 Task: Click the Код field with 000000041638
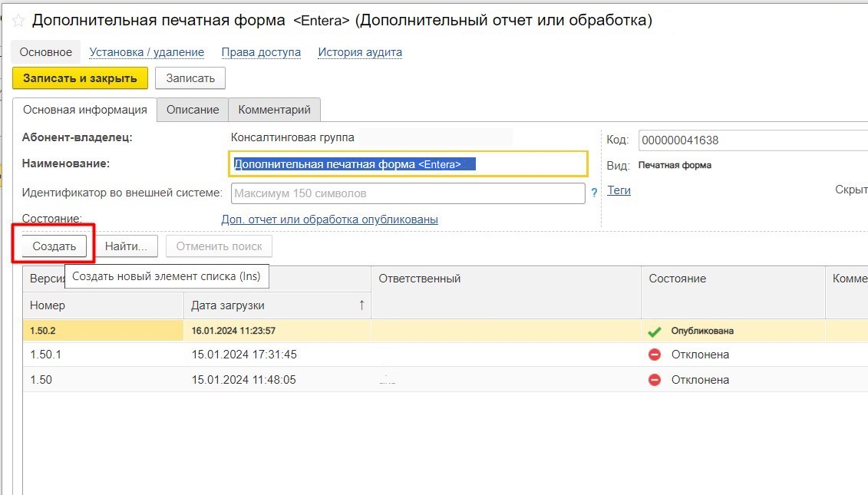[753, 140]
